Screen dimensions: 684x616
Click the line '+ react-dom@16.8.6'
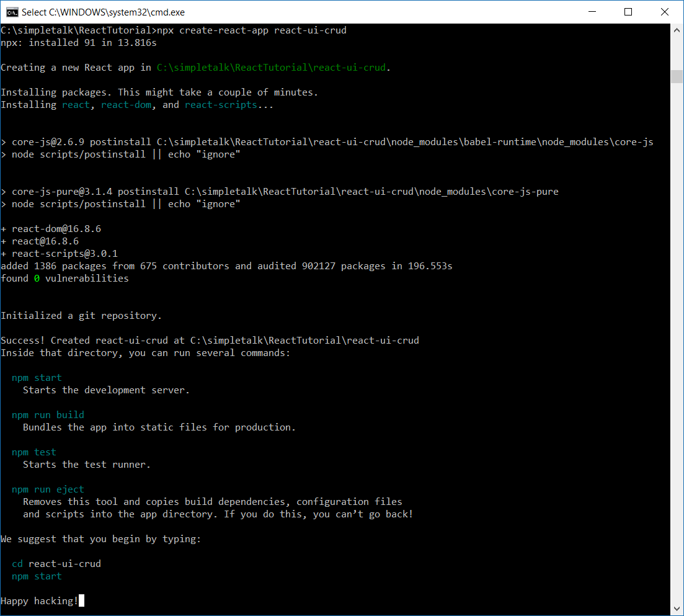point(51,229)
